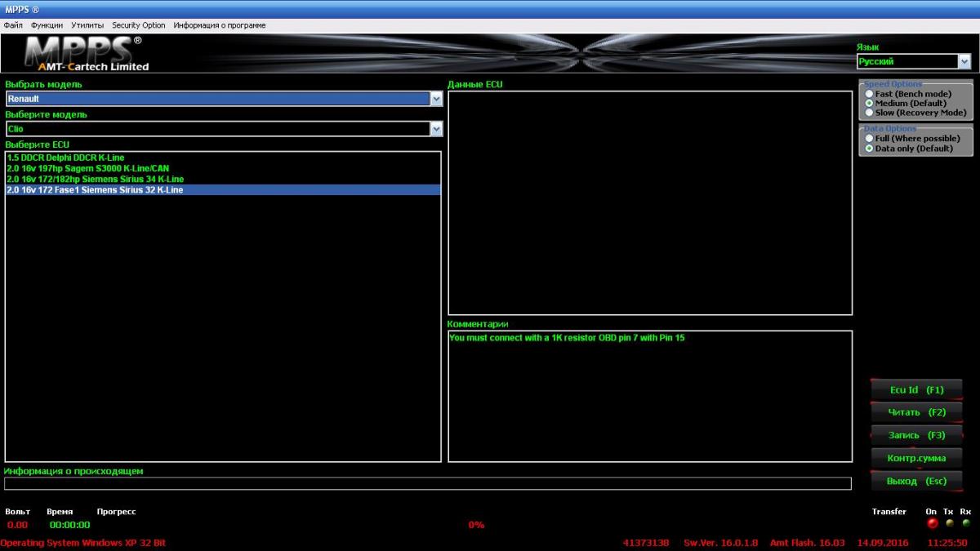This screenshot has width=980, height=551.
Task: Select 2.0 16v 172/182hp Siemens Sirius 34
Action: 223,179
